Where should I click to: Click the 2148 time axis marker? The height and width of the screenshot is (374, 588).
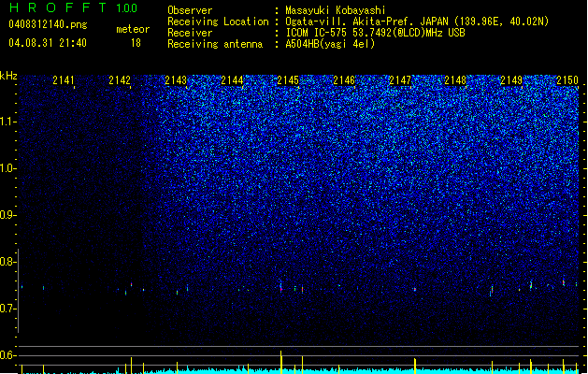click(455, 80)
